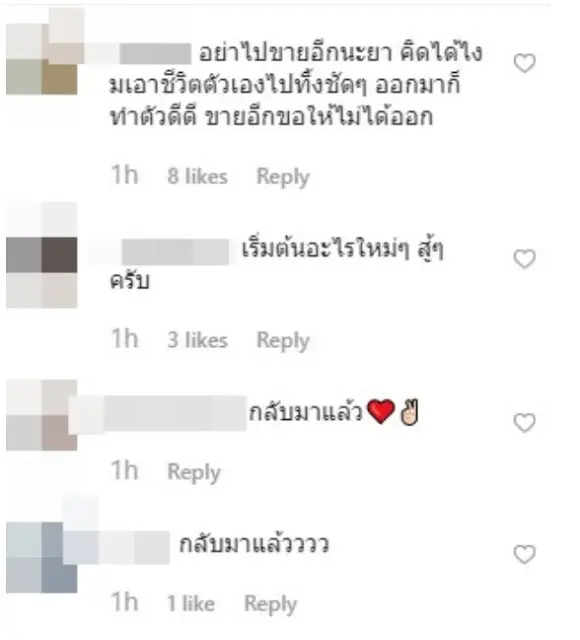
Task: Open avatar of the กลับมาแล้ววววว commenter
Action: 42,558
